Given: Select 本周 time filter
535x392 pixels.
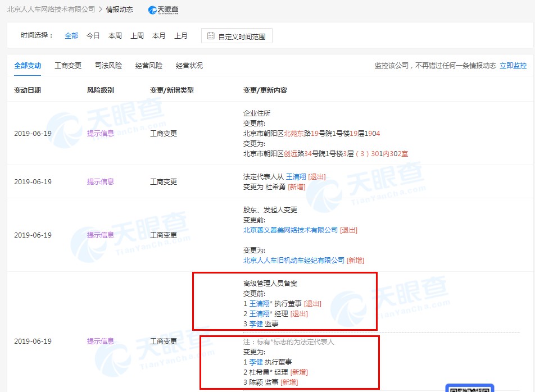Looking at the screenshot, I should point(115,35).
